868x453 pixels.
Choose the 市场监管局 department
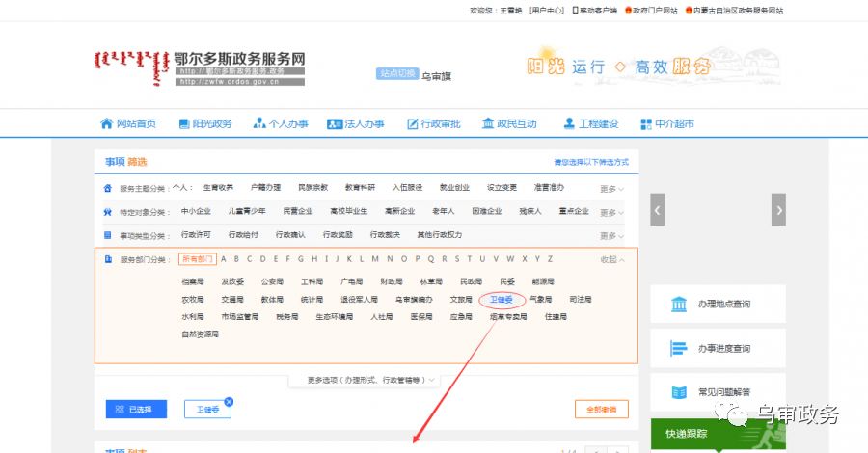(x=240, y=317)
